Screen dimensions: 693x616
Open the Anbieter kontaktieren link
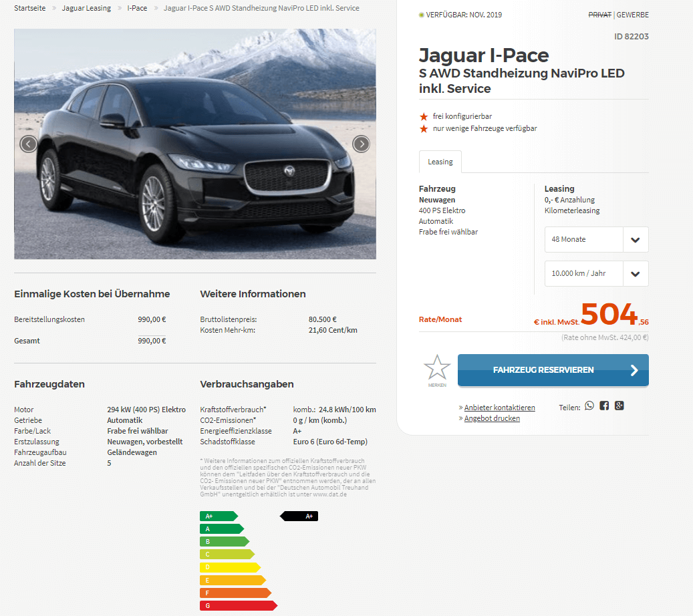[499, 408]
